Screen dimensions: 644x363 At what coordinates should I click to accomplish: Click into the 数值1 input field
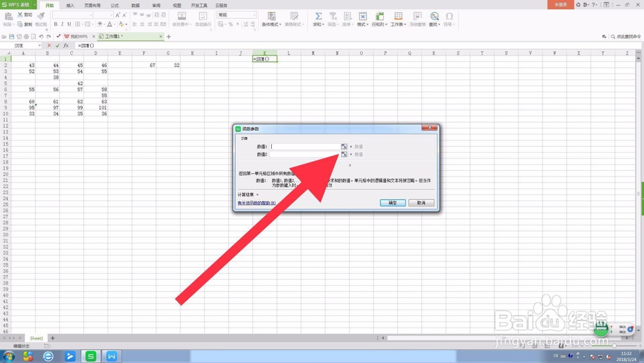point(305,146)
